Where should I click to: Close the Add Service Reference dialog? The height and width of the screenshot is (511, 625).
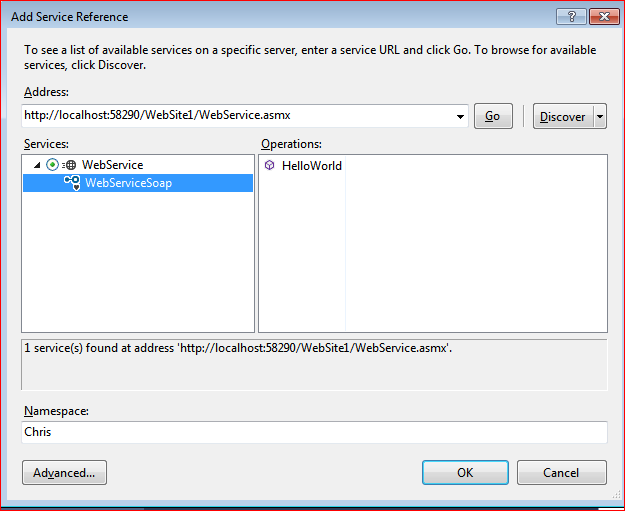click(604, 17)
